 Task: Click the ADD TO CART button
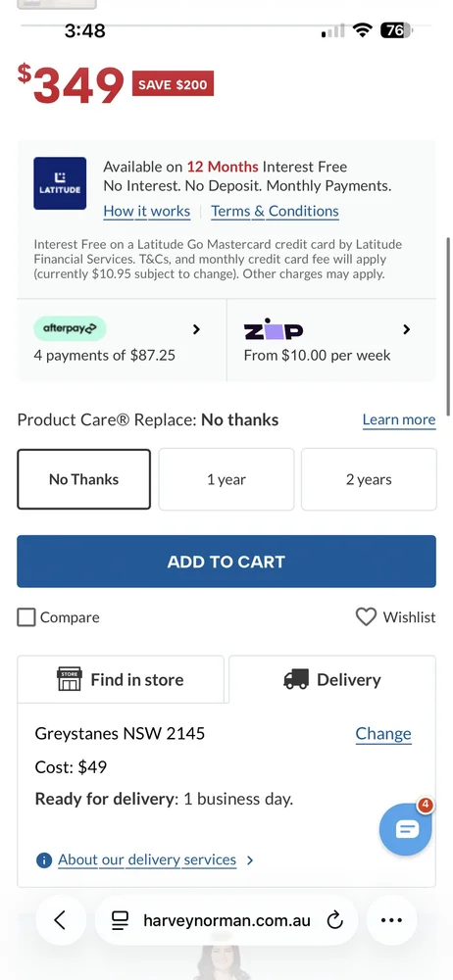point(226,562)
